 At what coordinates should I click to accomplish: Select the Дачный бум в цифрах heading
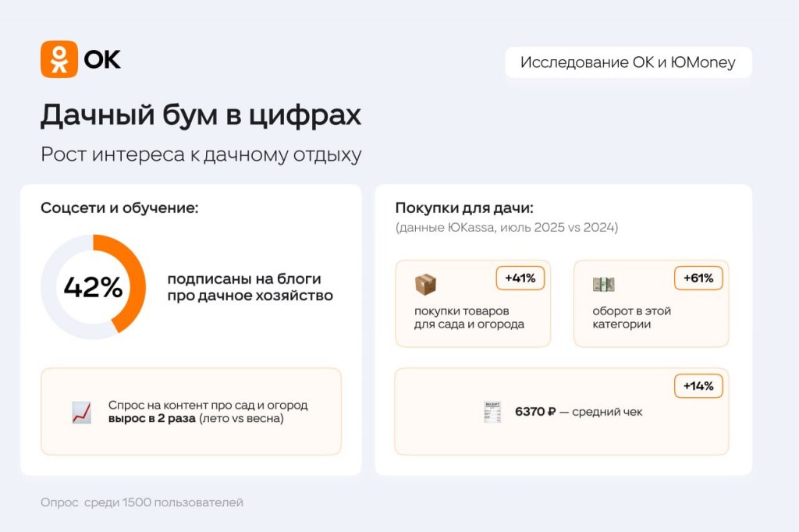(201, 114)
